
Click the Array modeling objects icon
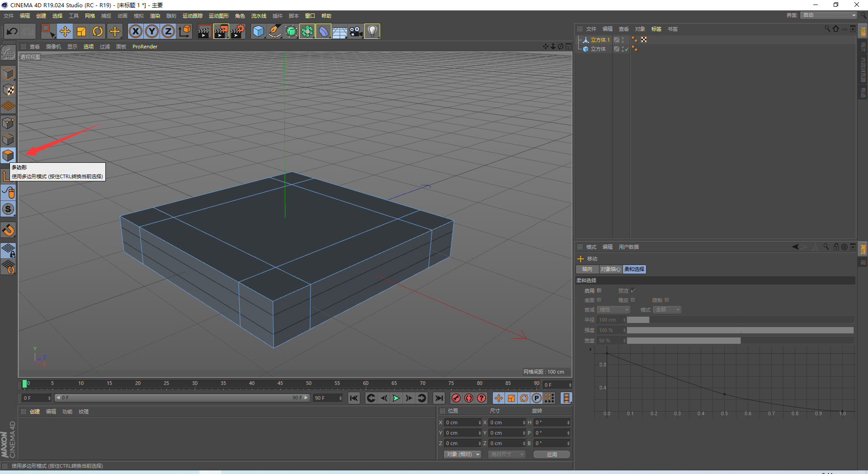pos(307,31)
